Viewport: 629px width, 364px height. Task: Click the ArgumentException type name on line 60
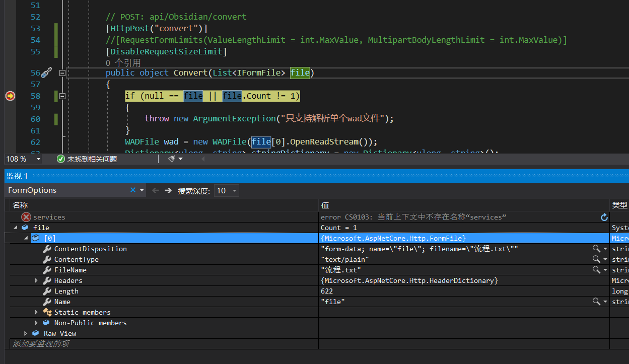(x=234, y=118)
